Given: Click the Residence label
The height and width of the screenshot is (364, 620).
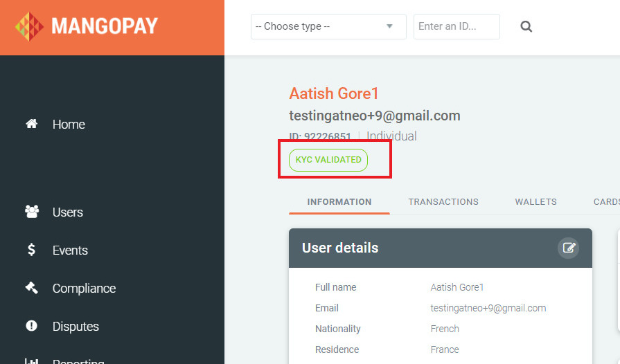Looking at the screenshot, I should point(337,349).
